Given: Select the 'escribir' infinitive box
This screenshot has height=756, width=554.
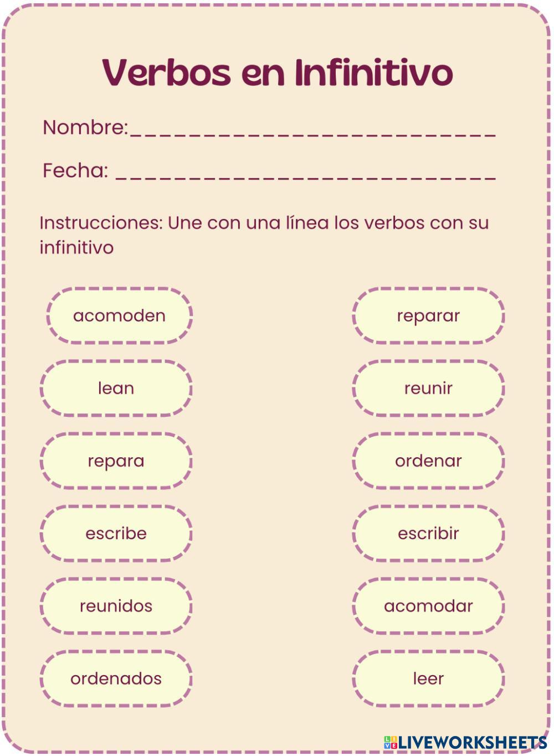Looking at the screenshot, I should pos(428,534).
